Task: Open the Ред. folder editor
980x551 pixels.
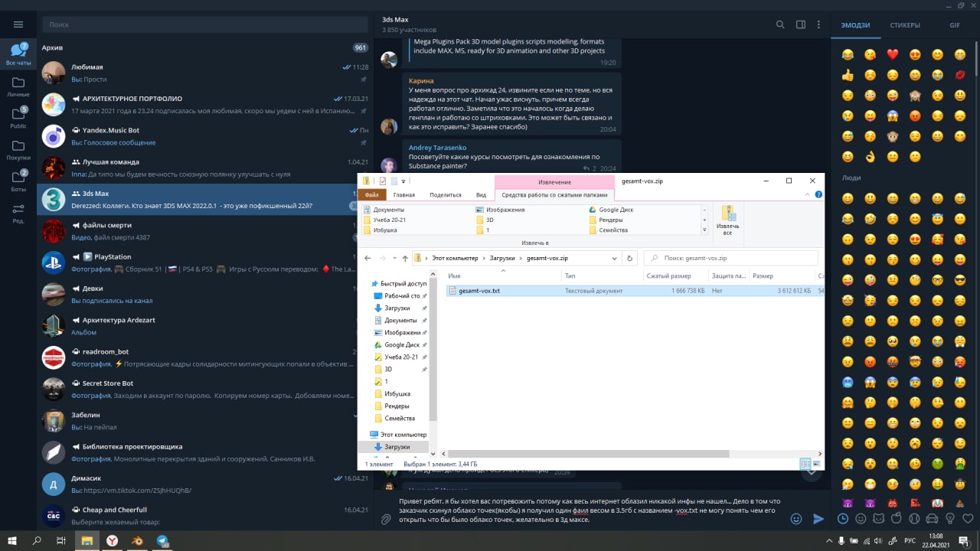Action: (x=18, y=213)
